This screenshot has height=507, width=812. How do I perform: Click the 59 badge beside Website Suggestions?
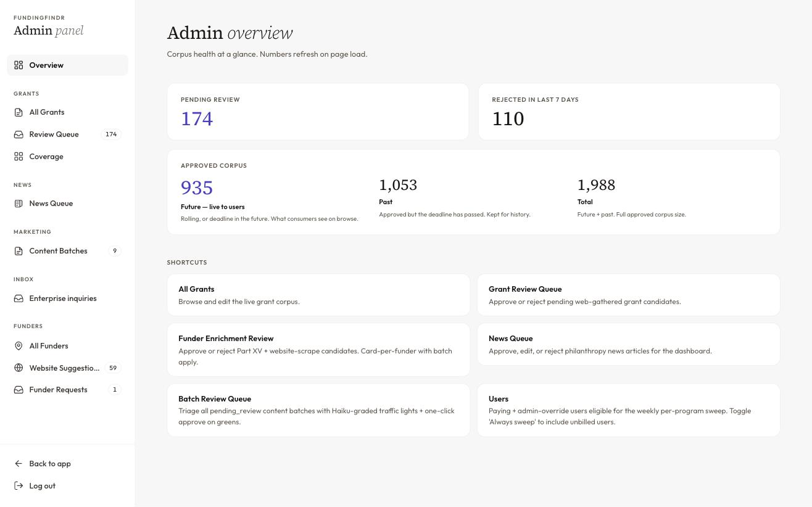[x=113, y=368]
